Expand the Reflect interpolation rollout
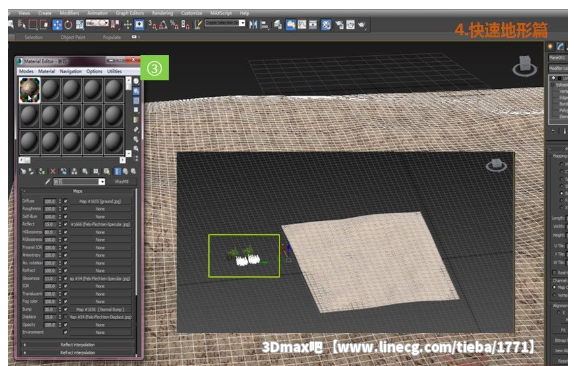The height and width of the screenshot is (366, 574). point(78,344)
